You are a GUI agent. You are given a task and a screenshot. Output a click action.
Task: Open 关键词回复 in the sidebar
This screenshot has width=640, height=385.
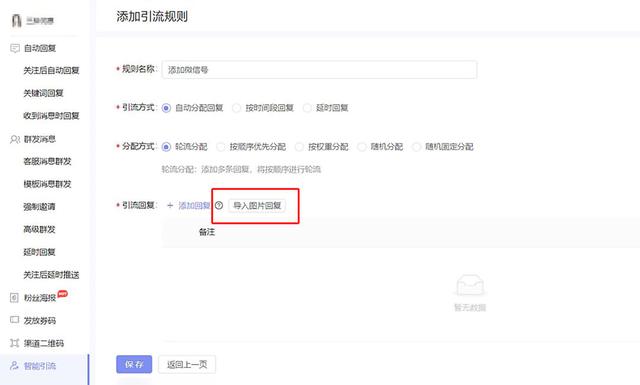(x=43, y=93)
